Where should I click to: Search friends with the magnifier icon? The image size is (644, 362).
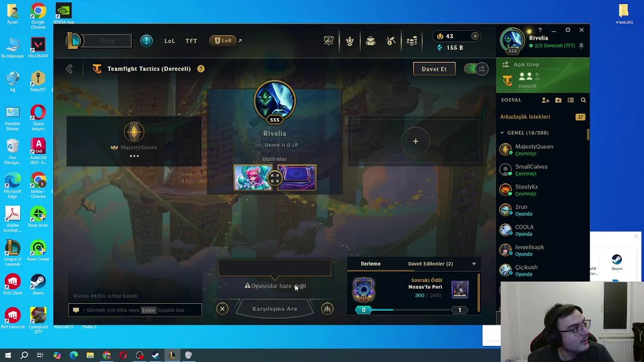583,100
